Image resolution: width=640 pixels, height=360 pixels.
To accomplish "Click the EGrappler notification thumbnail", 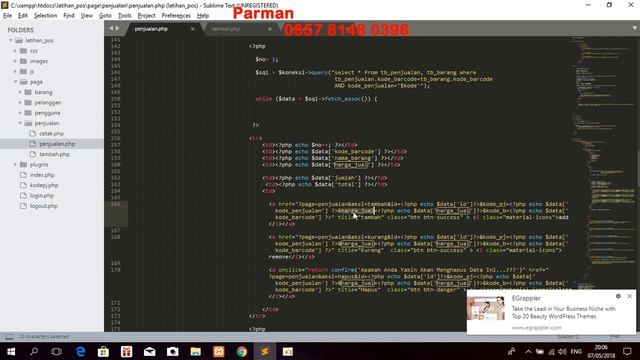I will pyautogui.click(x=486, y=308).
